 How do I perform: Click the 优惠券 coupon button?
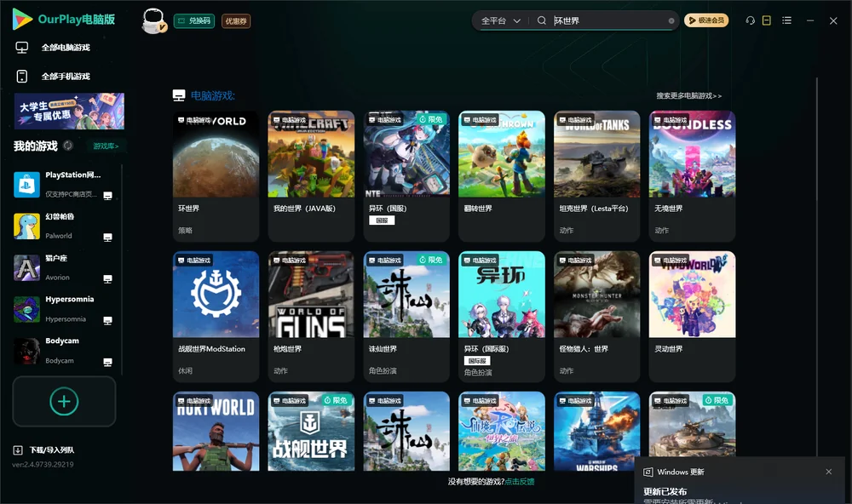(x=236, y=21)
